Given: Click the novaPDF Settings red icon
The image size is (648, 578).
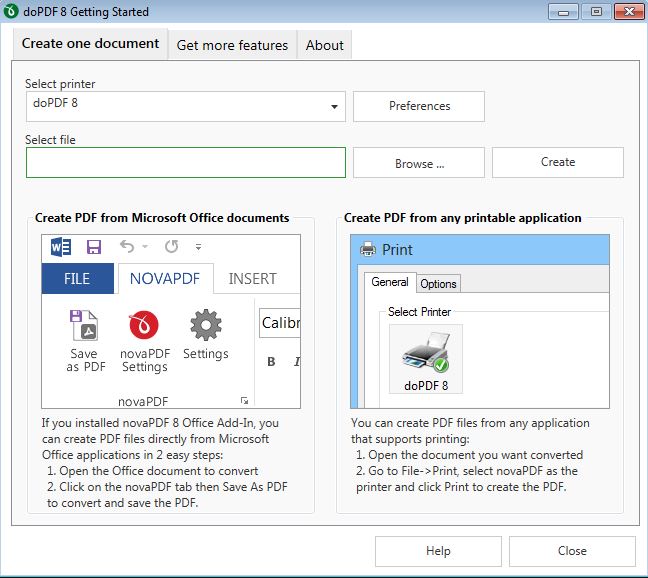Looking at the screenshot, I should (x=144, y=326).
